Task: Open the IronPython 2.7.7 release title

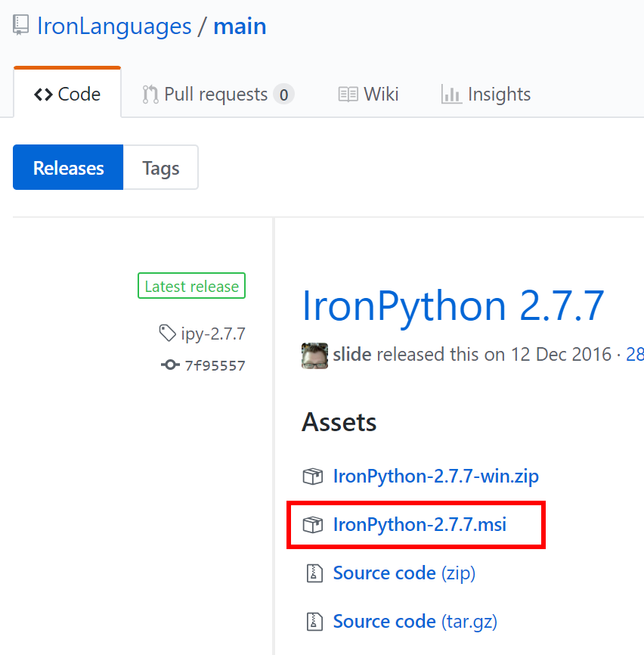Action: tap(453, 306)
